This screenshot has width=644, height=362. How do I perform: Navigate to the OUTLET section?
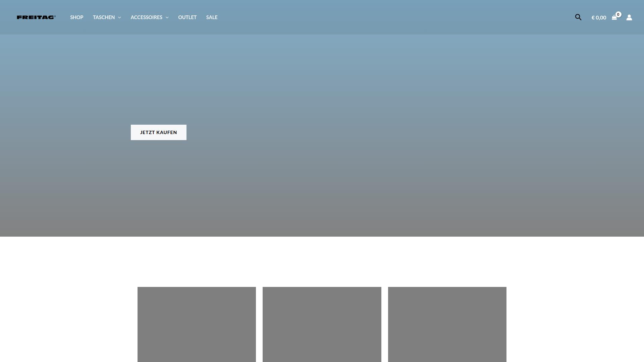point(187,17)
